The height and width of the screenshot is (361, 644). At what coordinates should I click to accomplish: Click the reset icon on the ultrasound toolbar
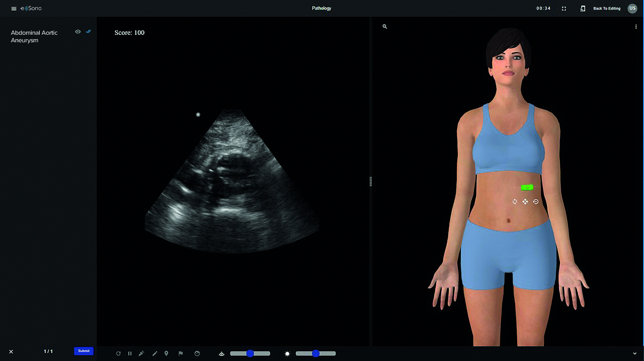(x=118, y=353)
